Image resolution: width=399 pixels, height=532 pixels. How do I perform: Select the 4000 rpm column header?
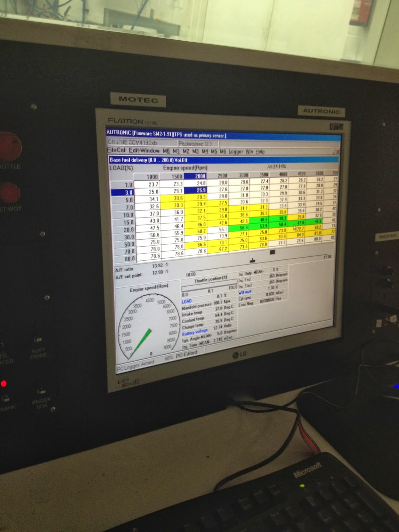point(279,174)
